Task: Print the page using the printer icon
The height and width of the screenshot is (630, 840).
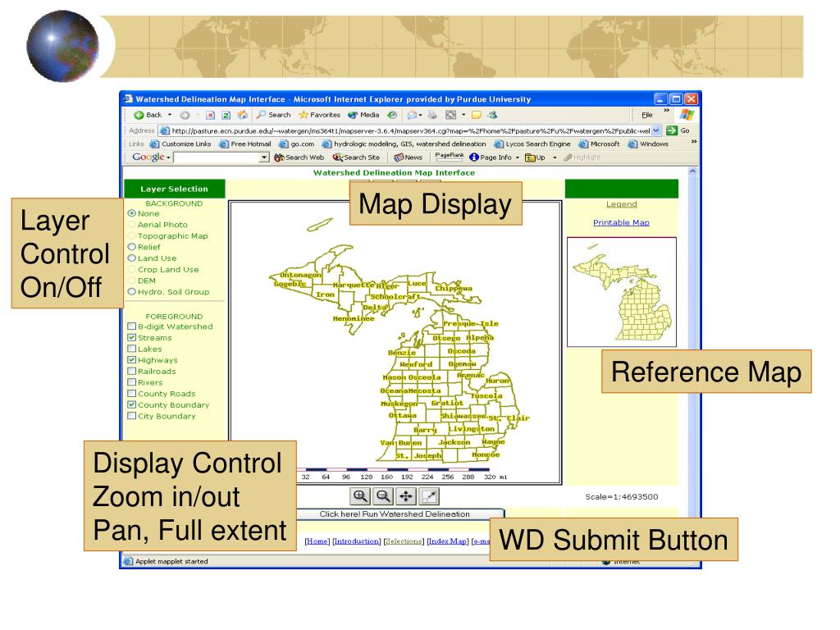Action: 432,115
